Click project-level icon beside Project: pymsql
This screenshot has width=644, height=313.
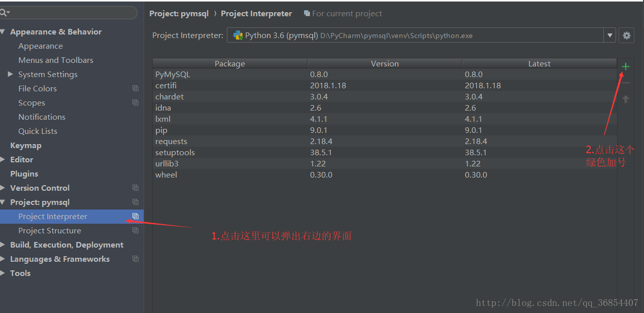pos(135,202)
